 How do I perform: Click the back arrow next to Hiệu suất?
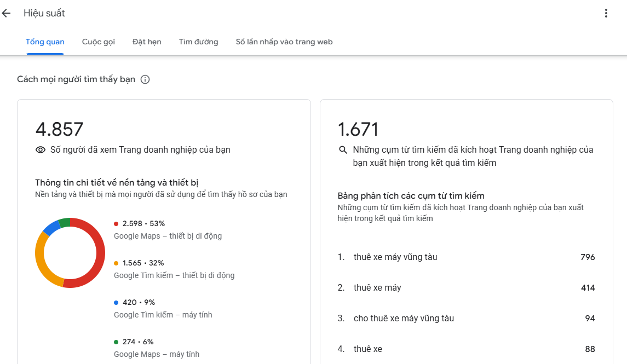click(x=7, y=13)
